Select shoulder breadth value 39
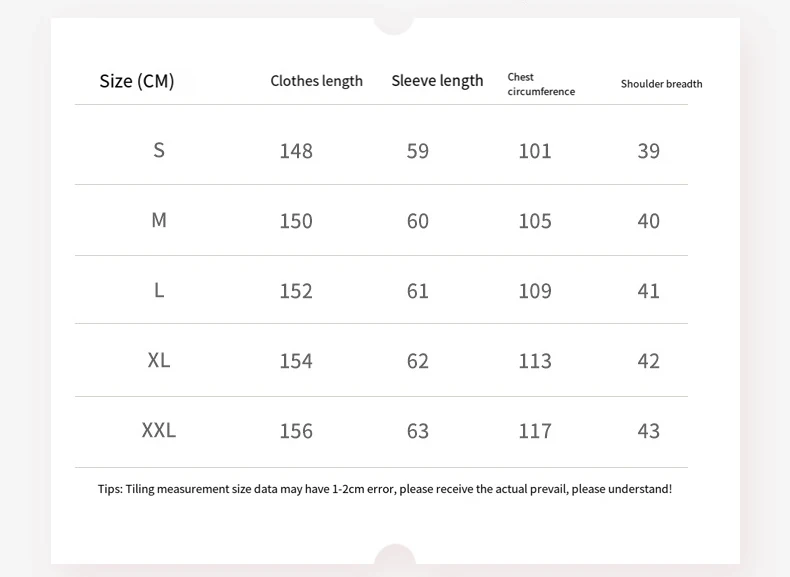The width and height of the screenshot is (790, 577). click(649, 151)
